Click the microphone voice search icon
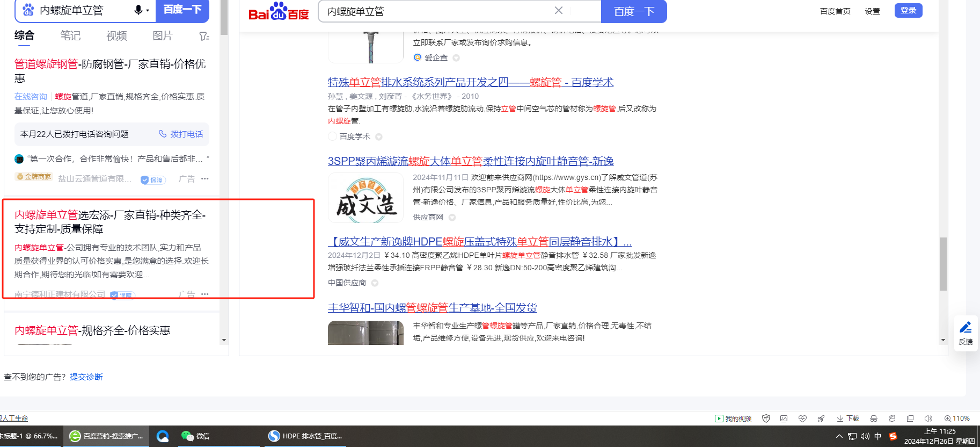980x447 pixels. (x=138, y=10)
